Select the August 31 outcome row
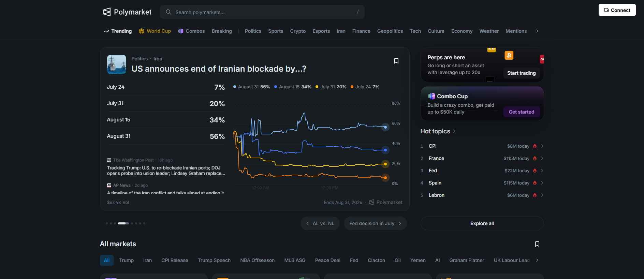The width and height of the screenshot is (644, 279). point(166,136)
